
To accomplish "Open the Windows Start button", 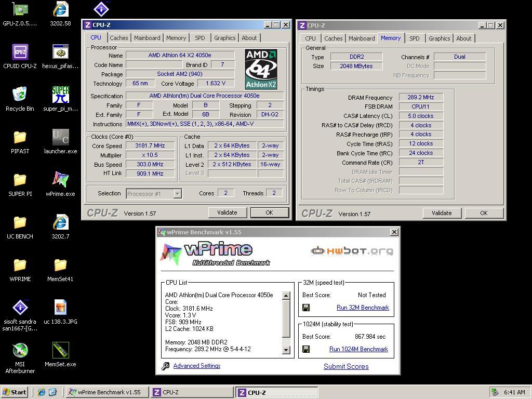I will point(14,392).
